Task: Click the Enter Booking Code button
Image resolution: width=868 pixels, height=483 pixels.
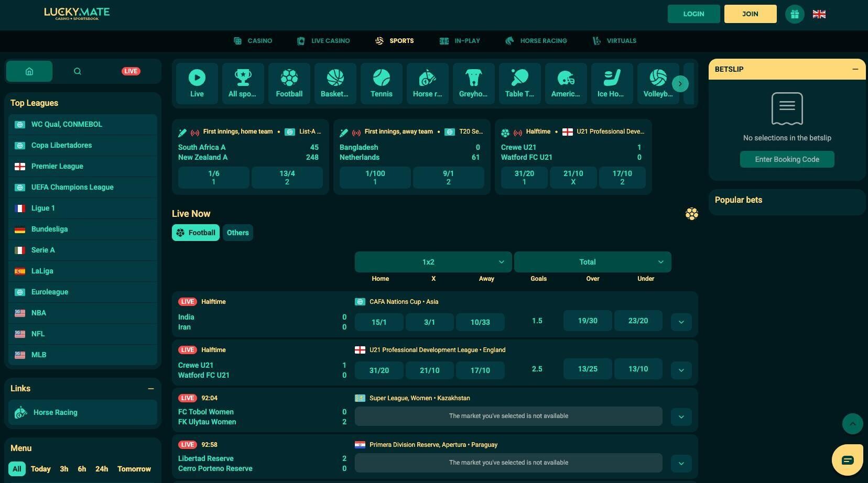Action: pos(787,159)
